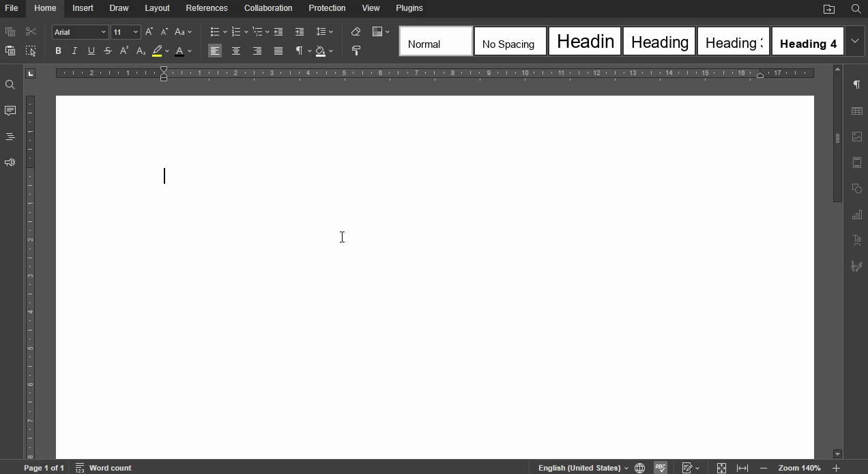
Task: Click the Paste clipboard icon
Action: click(10, 51)
